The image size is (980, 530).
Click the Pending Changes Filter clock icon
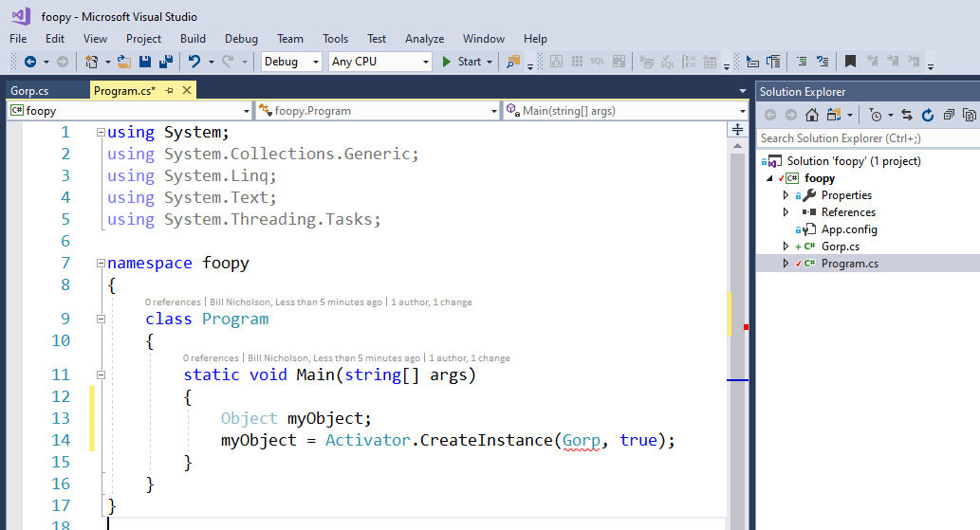click(876, 115)
